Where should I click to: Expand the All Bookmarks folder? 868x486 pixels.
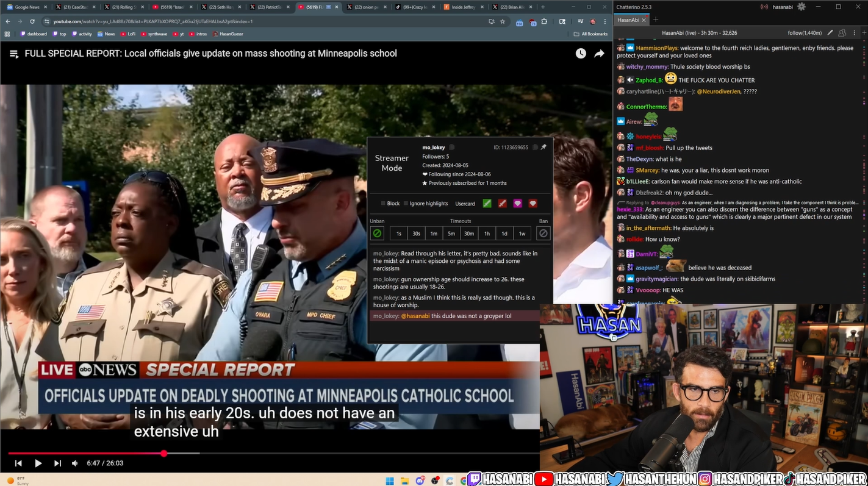[590, 34]
